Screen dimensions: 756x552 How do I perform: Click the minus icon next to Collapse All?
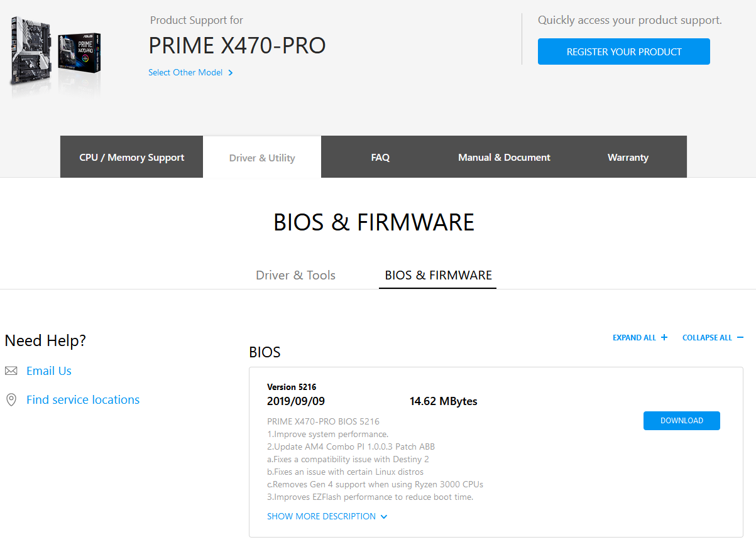pos(740,338)
